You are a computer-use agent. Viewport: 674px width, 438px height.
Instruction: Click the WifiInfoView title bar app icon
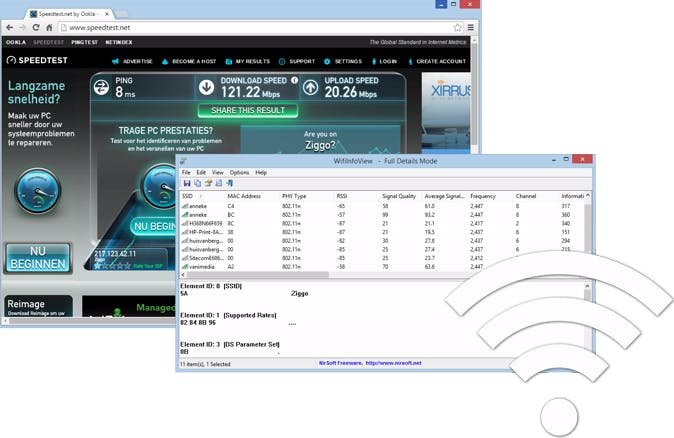pos(184,161)
